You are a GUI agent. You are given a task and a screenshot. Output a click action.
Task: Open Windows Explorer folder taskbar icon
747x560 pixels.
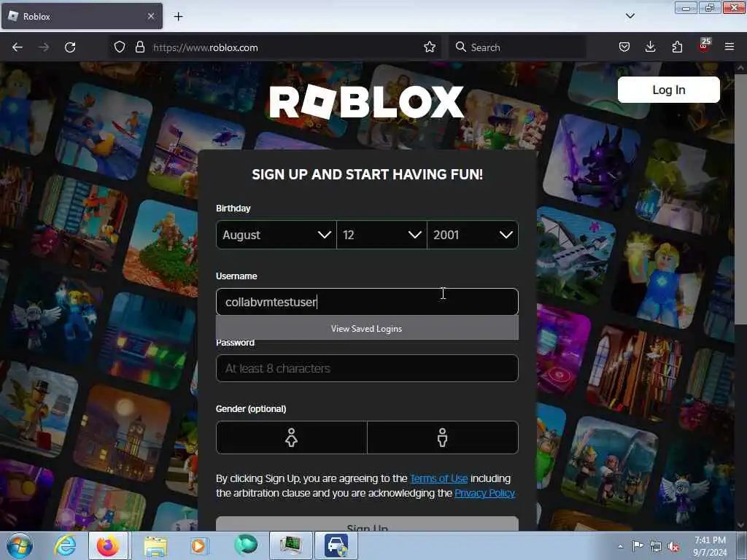[x=156, y=545]
